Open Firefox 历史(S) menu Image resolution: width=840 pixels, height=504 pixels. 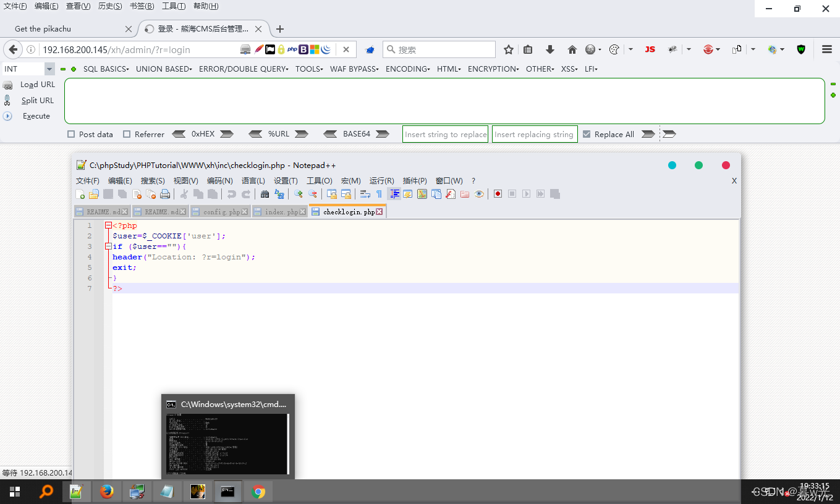tap(110, 6)
